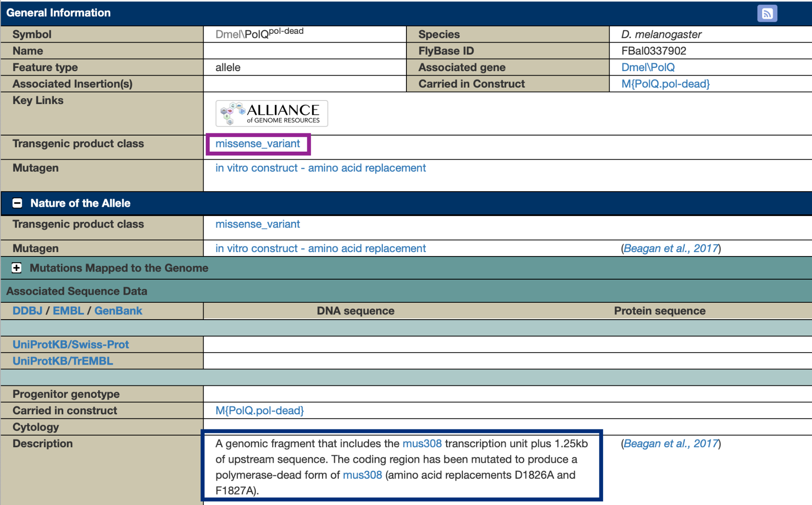Click missense_variant under Nature of the Allele

click(257, 224)
